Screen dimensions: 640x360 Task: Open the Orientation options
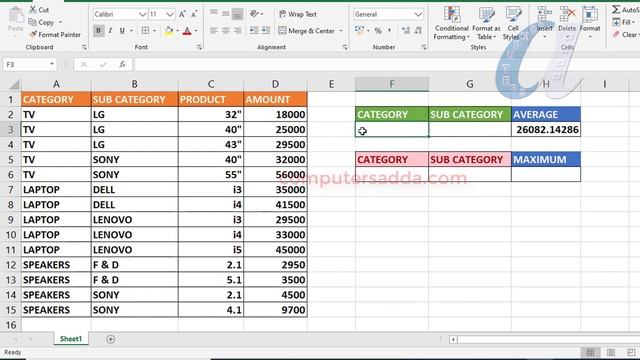[255, 13]
